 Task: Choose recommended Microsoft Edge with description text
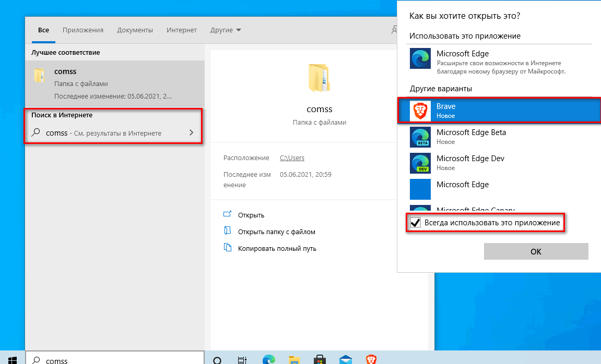pos(499,62)
